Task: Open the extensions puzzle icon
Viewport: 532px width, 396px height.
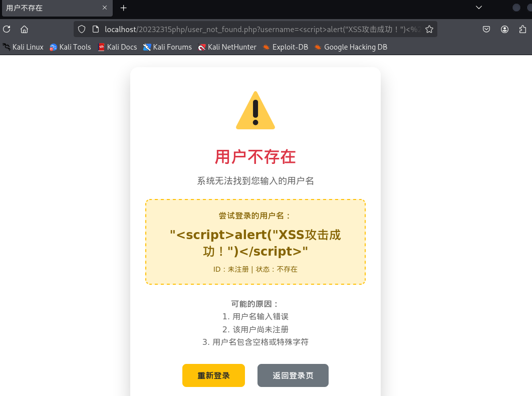Action: 522,29
